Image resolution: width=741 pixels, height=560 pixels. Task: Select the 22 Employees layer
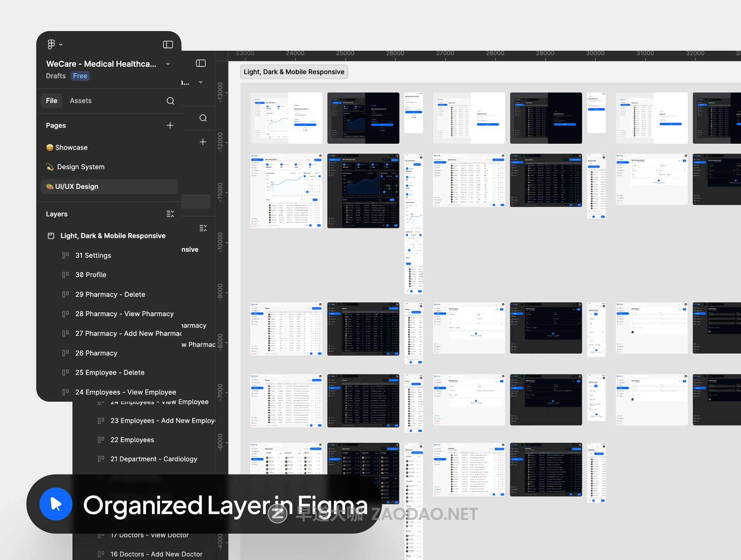[x=132, y=440]
